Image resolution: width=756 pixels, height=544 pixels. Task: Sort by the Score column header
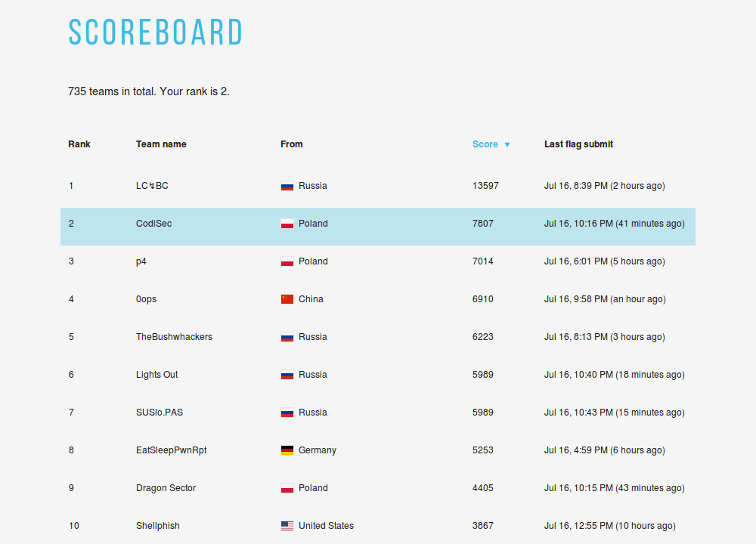click(x=485, y=144)
